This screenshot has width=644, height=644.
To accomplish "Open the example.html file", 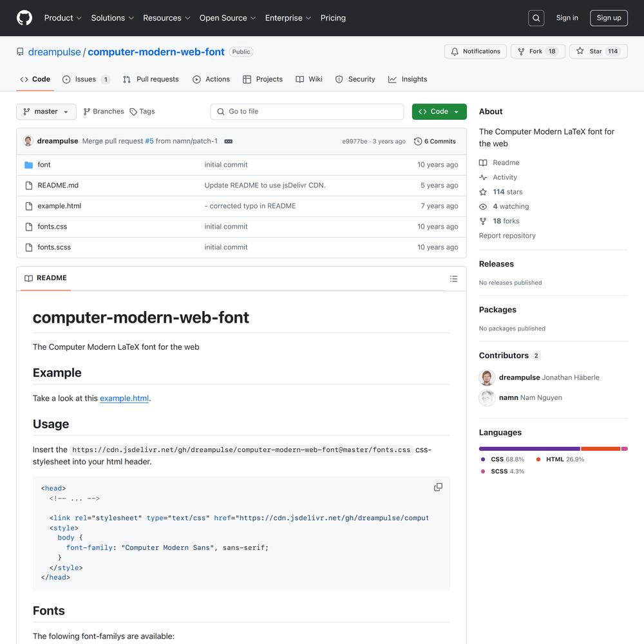I will (x=59, y=206).
